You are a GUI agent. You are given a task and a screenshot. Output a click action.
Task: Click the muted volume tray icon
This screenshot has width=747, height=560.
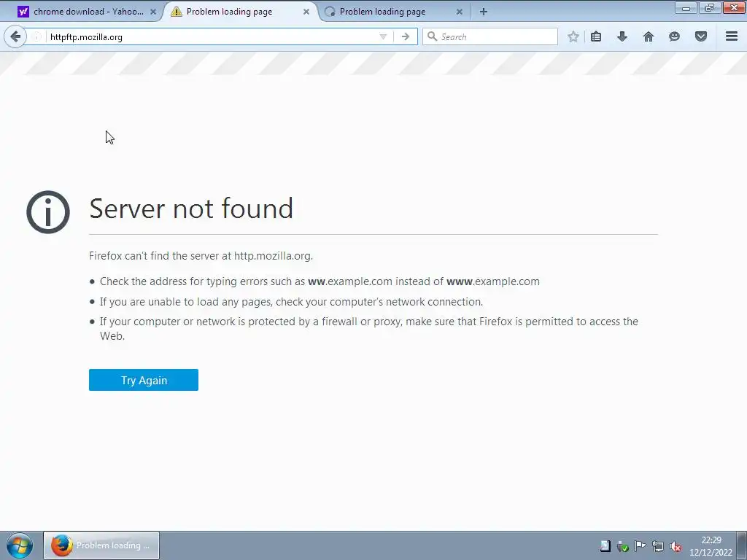[x=675, y=547]
